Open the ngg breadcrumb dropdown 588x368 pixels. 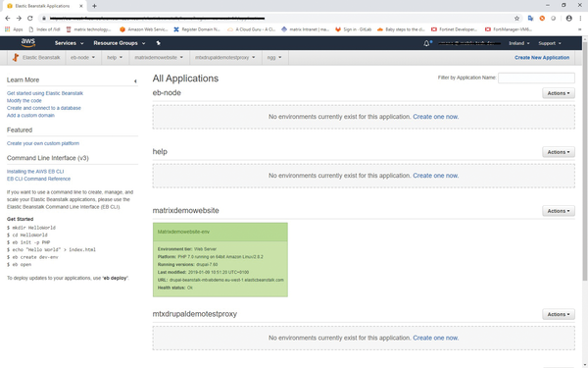274,58
